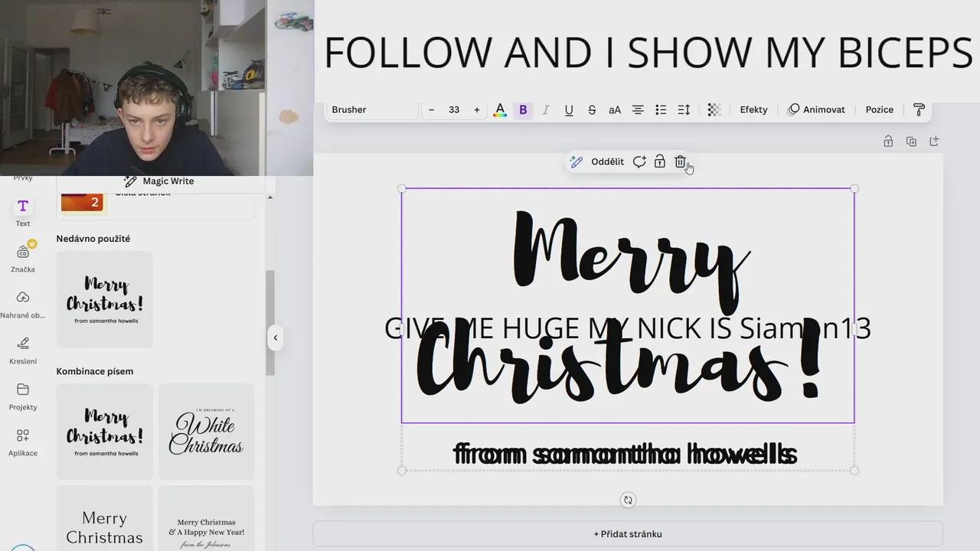Click the font size field showing 33

click(454, 110)
